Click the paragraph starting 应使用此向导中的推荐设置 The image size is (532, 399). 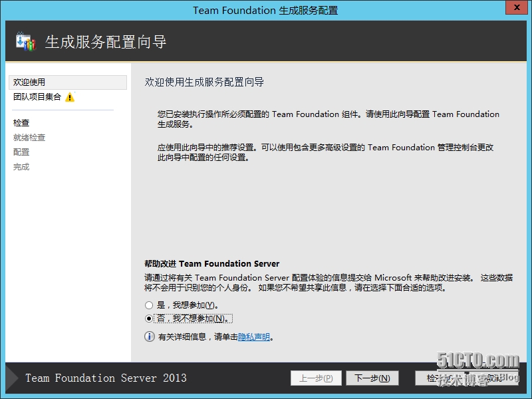(x=325, y=152)
